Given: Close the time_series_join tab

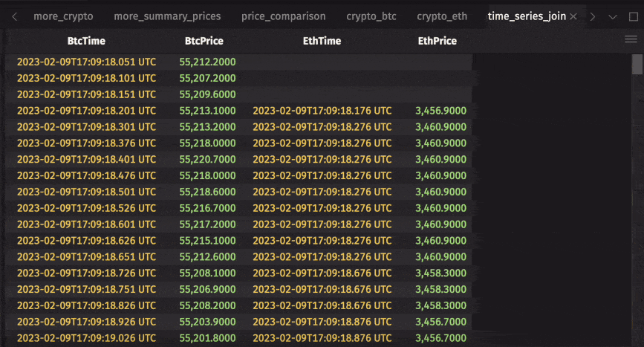Looking at the screenshot, I should click(574, 16).
